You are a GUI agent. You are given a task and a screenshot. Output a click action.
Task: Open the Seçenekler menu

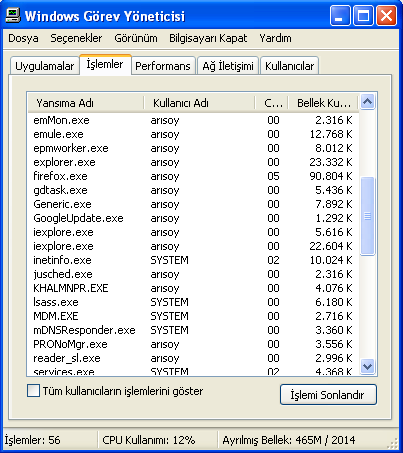76,38
